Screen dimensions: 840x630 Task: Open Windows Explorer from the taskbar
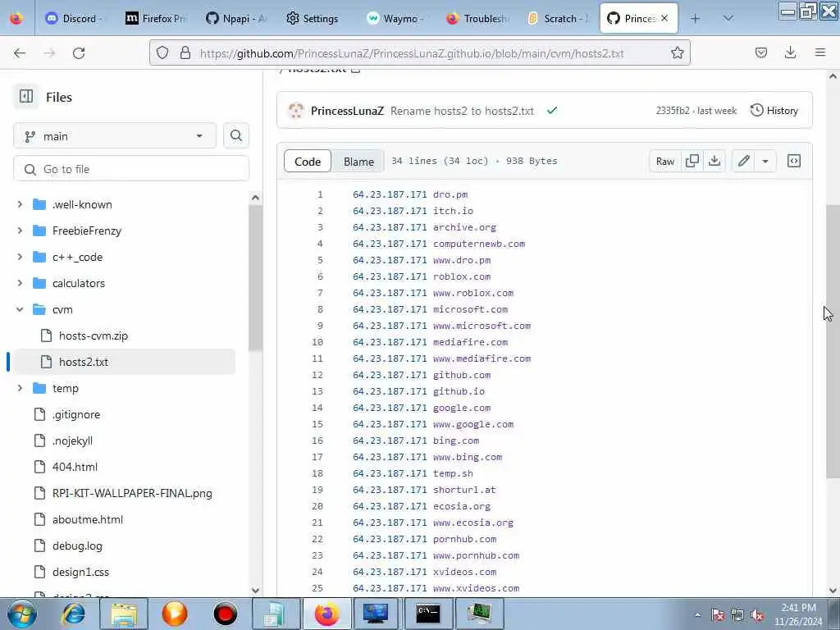pos(125,614)
